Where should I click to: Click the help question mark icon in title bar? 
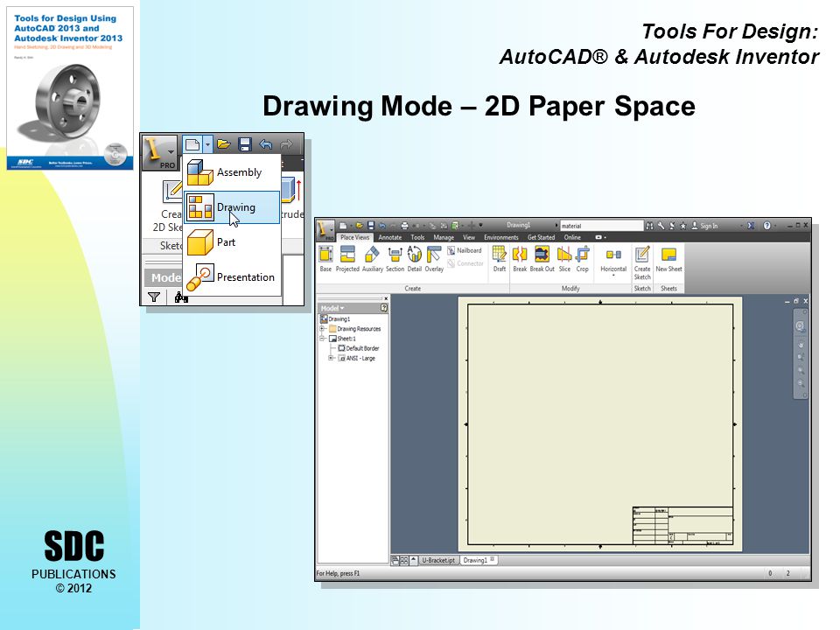click(767, 226)
